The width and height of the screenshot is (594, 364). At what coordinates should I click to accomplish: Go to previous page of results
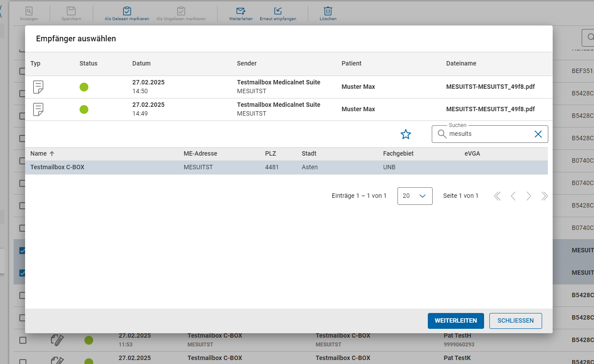click(513, 196)
